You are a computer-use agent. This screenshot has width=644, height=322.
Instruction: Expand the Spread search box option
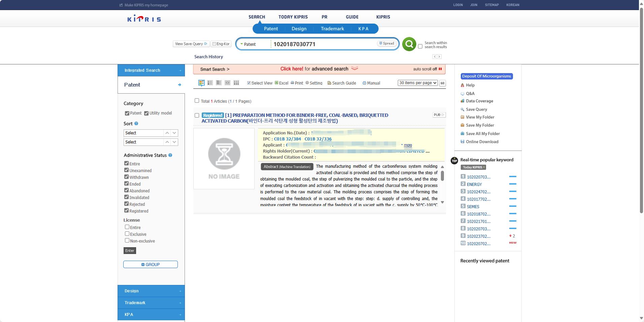click(387, 43)
